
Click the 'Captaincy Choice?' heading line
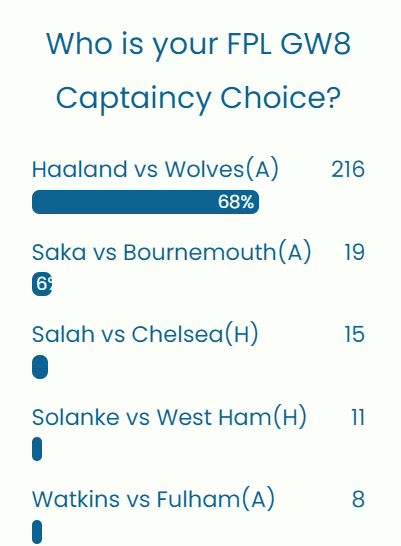click(198, 98)
